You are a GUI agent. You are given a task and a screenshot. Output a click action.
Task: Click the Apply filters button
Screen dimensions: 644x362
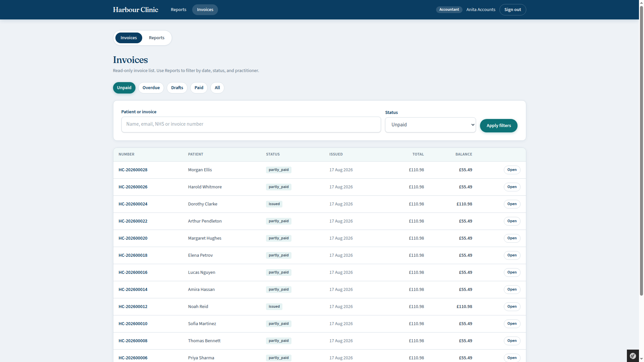click(x=499, y=126)
